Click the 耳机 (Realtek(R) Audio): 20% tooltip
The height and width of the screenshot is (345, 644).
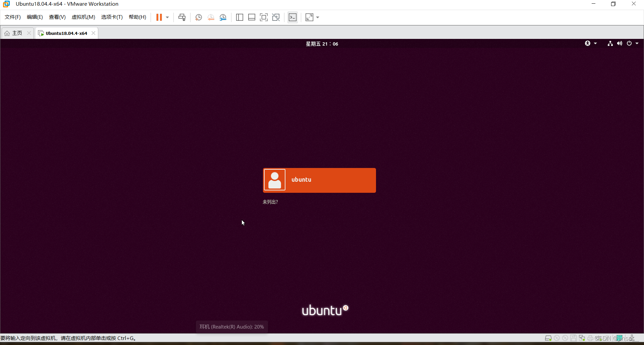click(232, 327)
